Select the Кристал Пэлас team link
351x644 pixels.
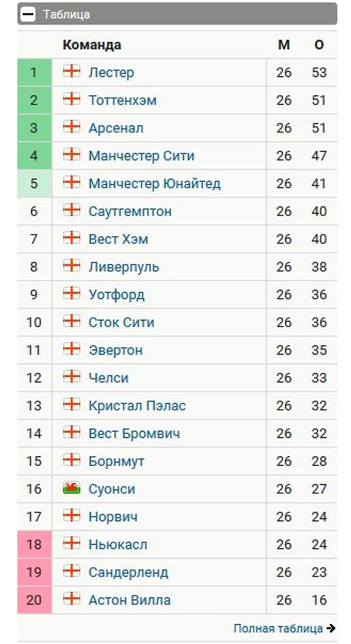point(137,406)
